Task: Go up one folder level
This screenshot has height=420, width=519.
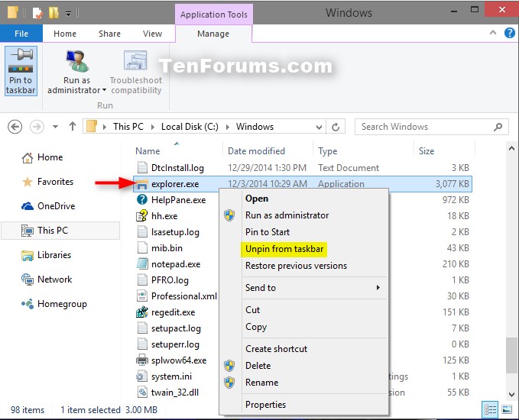Action: tap(73, 126)
